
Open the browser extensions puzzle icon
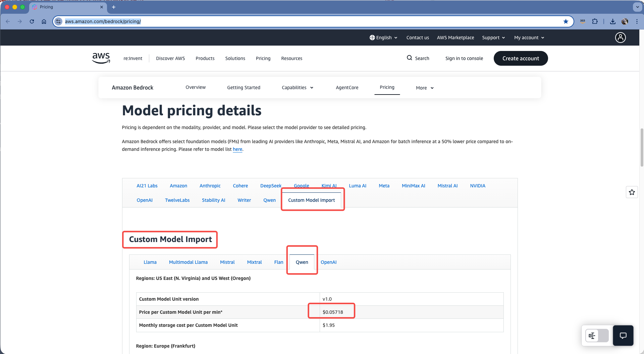[x=595, y=21]
